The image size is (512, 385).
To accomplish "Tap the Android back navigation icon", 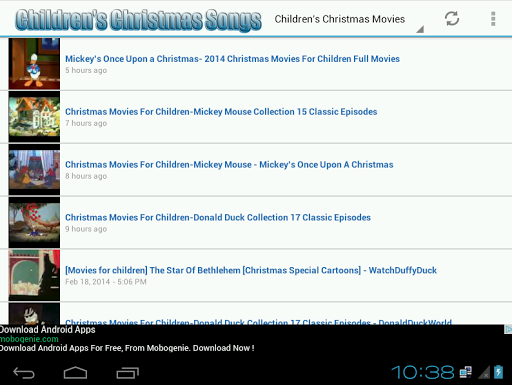I will (x=24, y=373).
